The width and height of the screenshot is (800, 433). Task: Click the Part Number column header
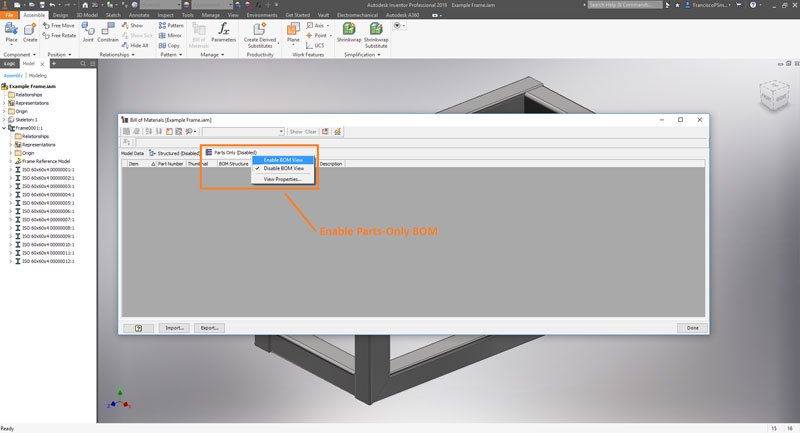[x=170, y=164]
